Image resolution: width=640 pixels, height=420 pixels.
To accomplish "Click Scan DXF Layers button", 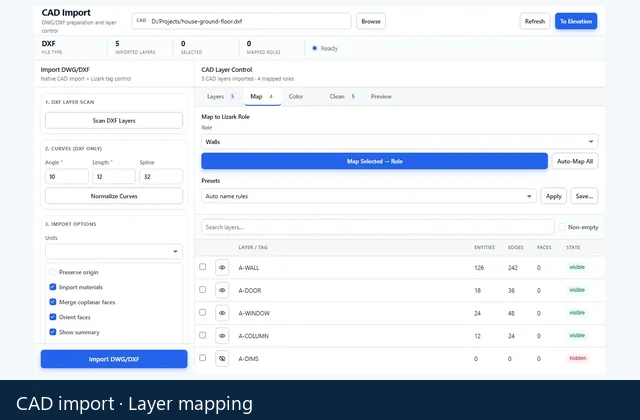I will tap(114, 121).
